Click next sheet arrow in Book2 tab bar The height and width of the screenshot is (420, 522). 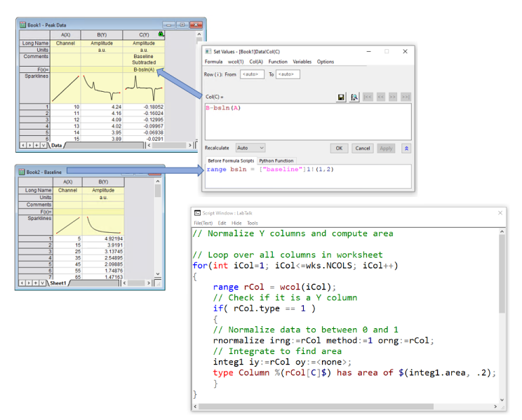pyautogui.click(x=29, y=283)
